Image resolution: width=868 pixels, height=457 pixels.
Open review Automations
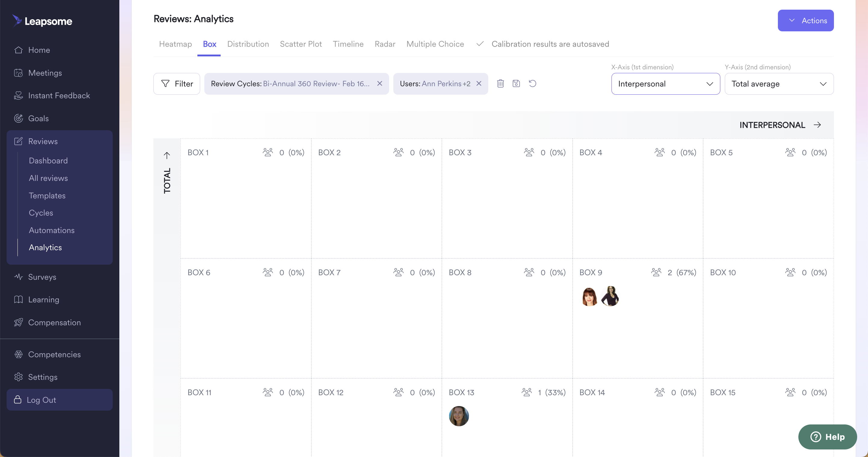(x=52, y=230)
